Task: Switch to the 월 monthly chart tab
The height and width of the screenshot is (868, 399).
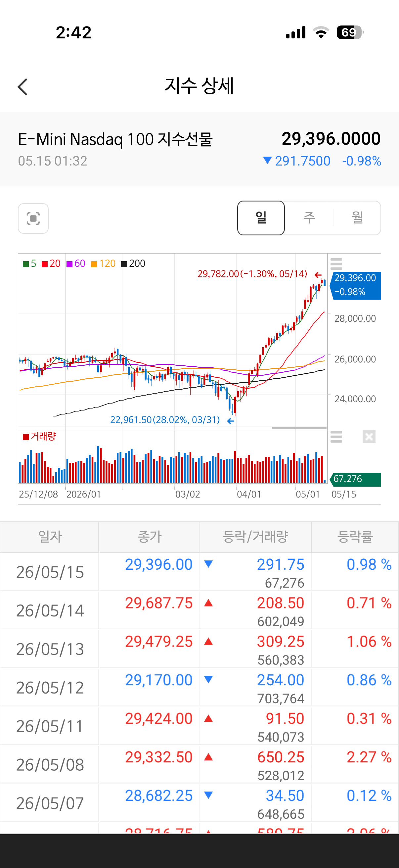Action: (x=357, y=218)
